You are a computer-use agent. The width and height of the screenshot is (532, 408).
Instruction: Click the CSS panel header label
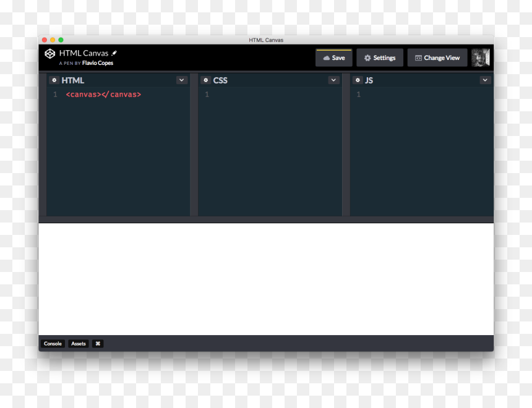point(220,80)
